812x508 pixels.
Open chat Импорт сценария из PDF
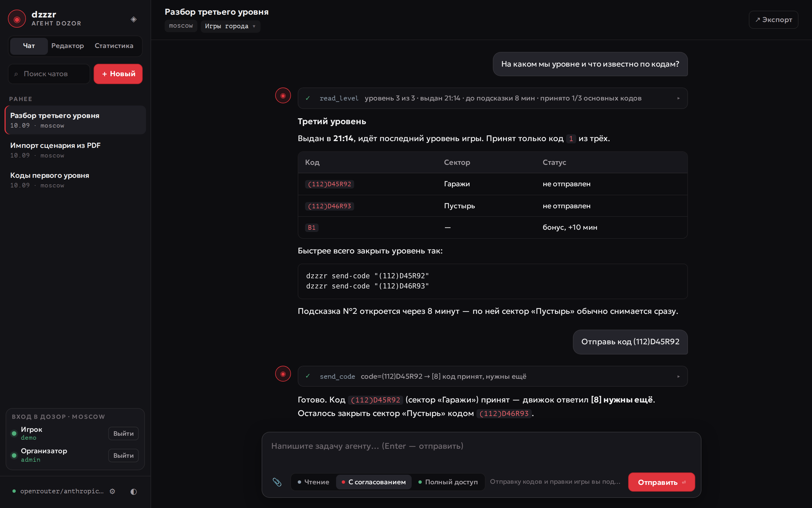point(76,150)
